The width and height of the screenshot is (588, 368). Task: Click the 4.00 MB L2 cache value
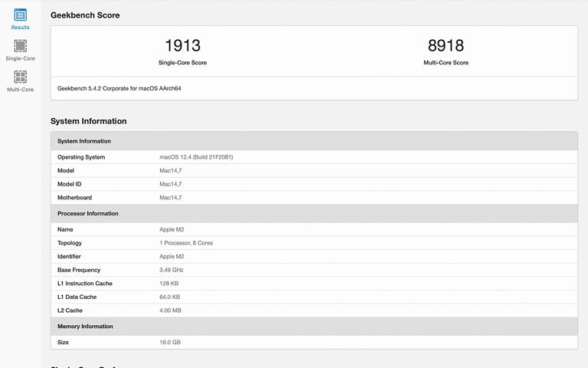click(x=170, y=310)
